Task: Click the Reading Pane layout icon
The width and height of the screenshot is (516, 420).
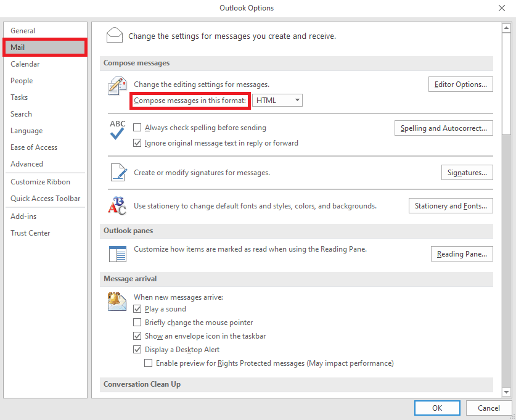Action: coord(118,253)
